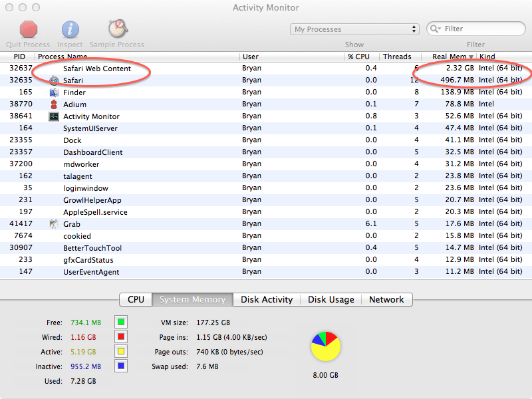Viewport: 532px width, 399px height.
Task: Click the 7.28 GB Used value
Action: 83,381
